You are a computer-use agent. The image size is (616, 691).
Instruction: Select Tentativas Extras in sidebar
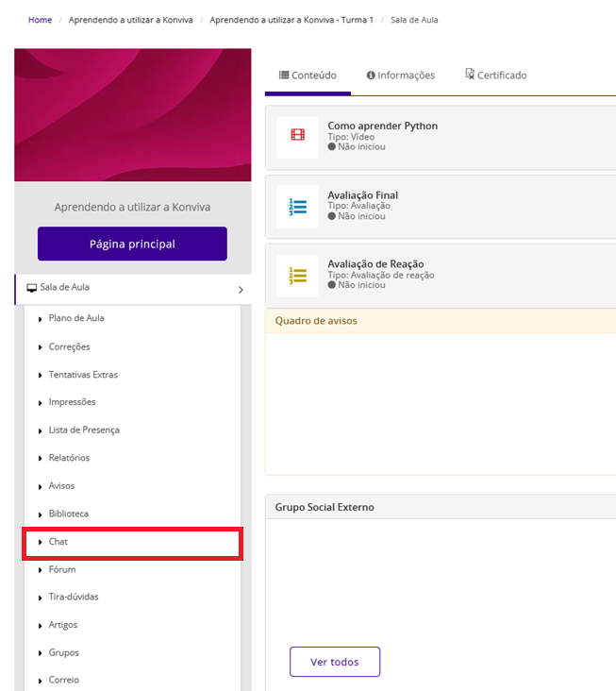point(83,375)
